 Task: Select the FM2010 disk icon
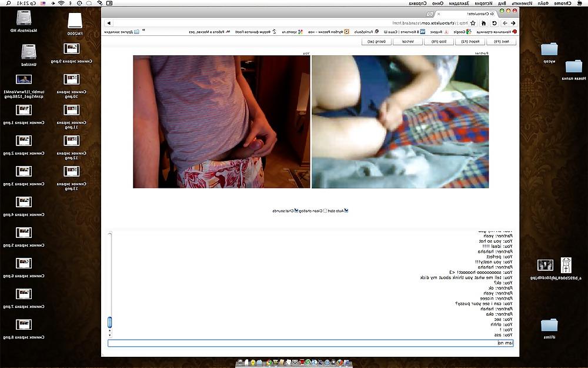[x=75, y=21]
